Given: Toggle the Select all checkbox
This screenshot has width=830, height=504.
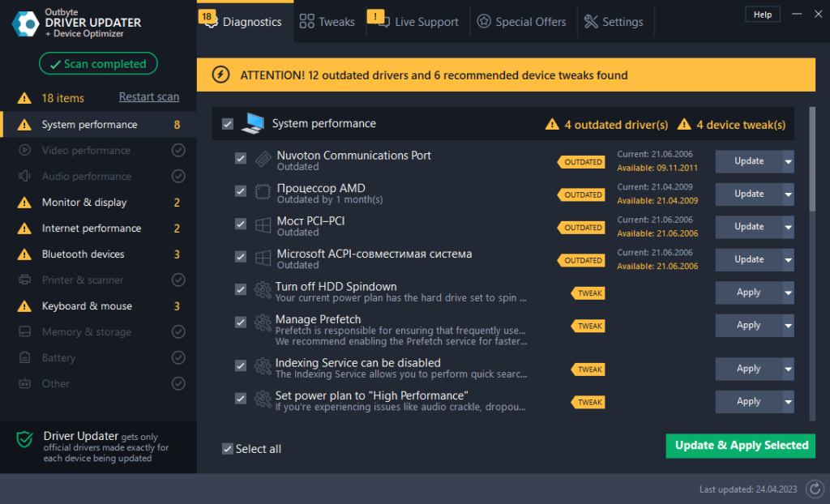Looking at the screenshot, I should (x=228, y=449).
